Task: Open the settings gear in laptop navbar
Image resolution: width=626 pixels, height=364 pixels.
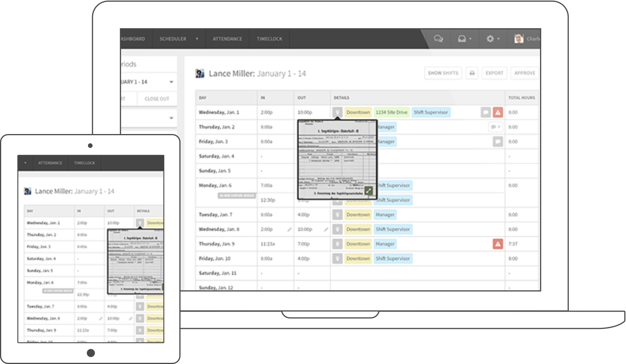Action: tap(490, 39)
